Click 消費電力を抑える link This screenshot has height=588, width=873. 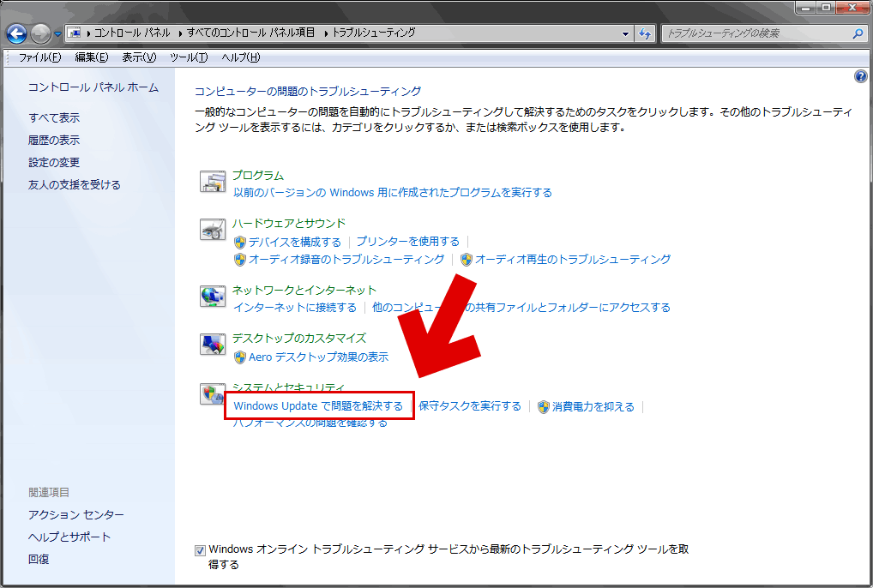593,406
